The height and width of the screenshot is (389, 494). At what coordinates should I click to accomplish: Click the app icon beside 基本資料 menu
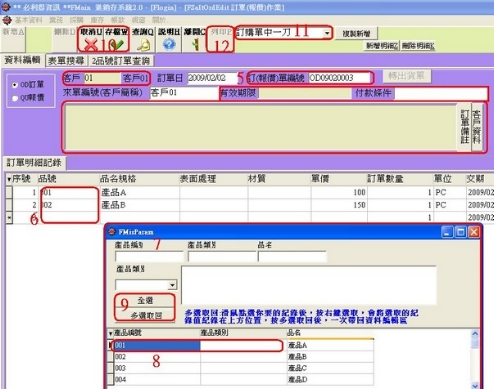[x=7, y=20]
